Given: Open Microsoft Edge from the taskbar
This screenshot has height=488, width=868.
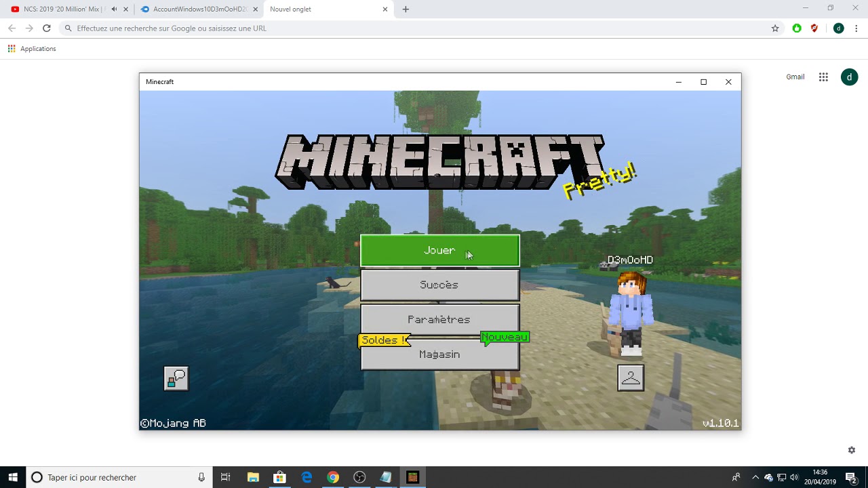Looking at the screenshot, I should 307,477.
